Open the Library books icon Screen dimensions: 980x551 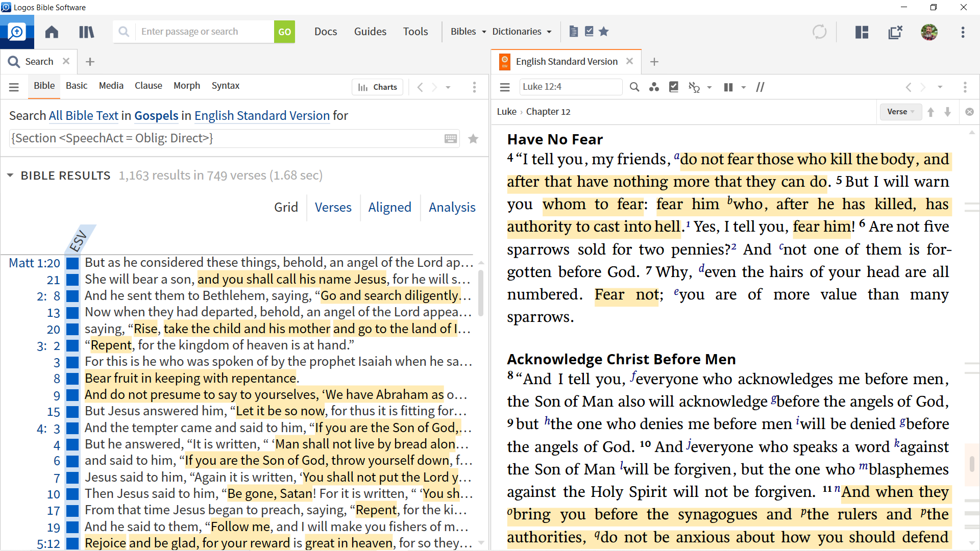tap(86, 32)
